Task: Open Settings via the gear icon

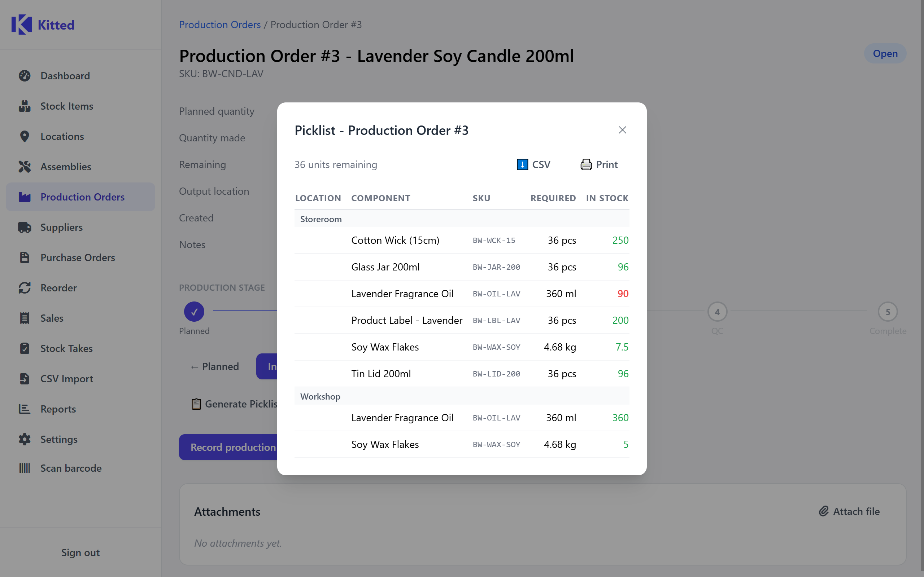Action: tap(25, 439)
